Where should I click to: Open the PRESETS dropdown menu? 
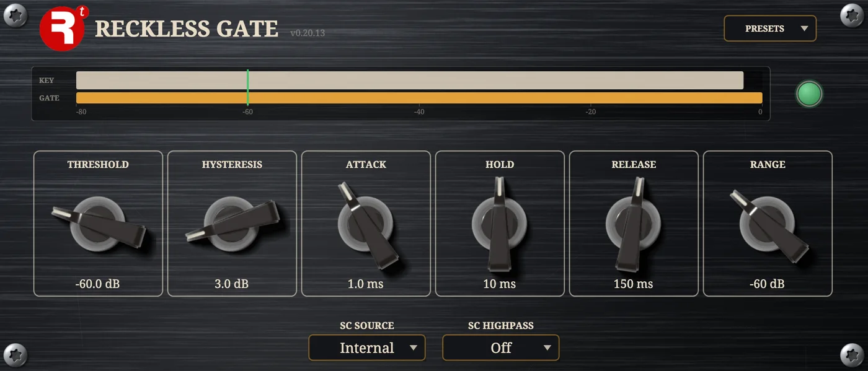click(x=770, y=28)
